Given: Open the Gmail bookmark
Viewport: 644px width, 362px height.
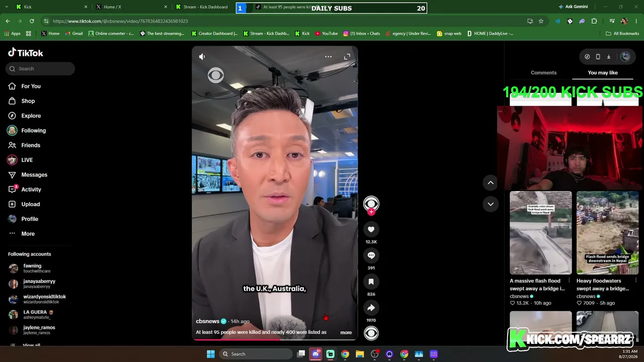Looking at the screenshot, I should (73, 34).
